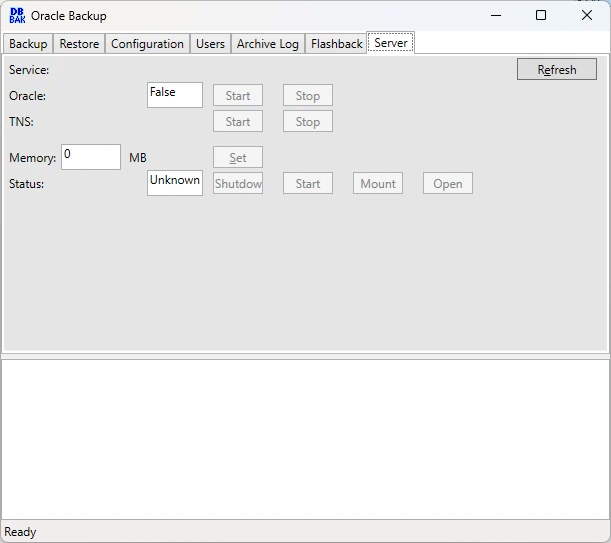Click the Memory MB input field
This screenshot has width=611, height=543.
point(90,157)
